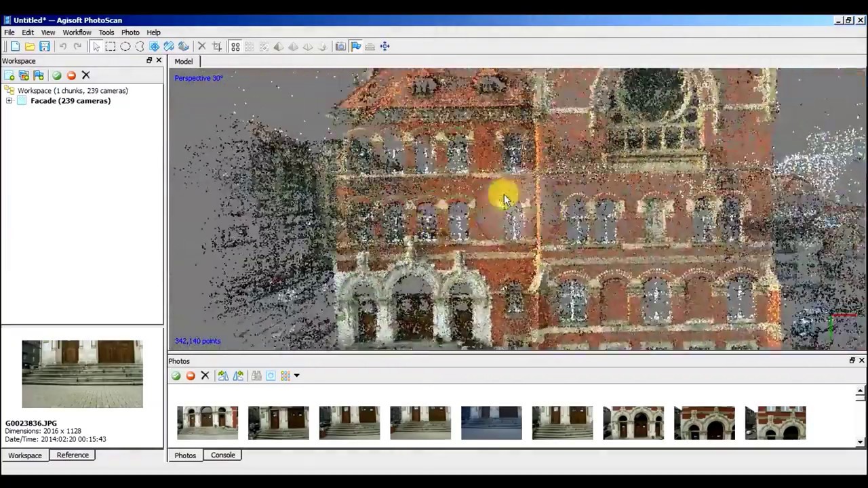Open a project with the folder icon
Image resolution: width=868 pixels, height=488 pixels.
(30, 46)
